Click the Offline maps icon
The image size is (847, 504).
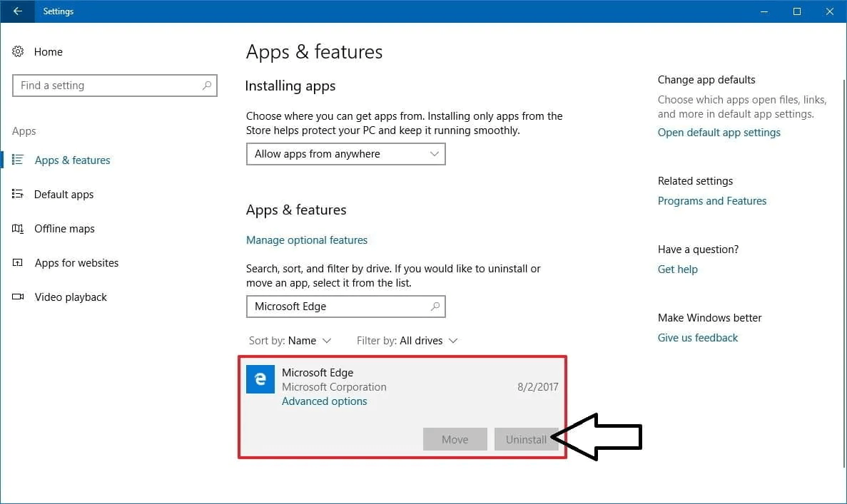18,228
